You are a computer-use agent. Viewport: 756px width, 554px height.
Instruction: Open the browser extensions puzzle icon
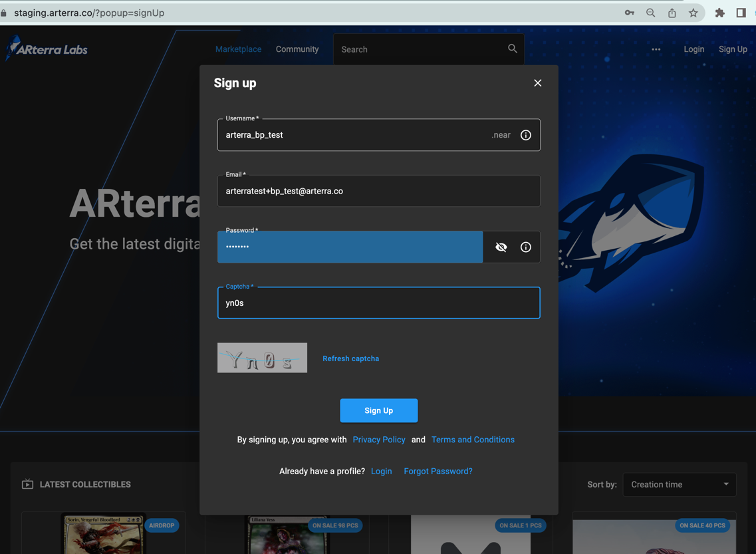(x=719, y=12)
